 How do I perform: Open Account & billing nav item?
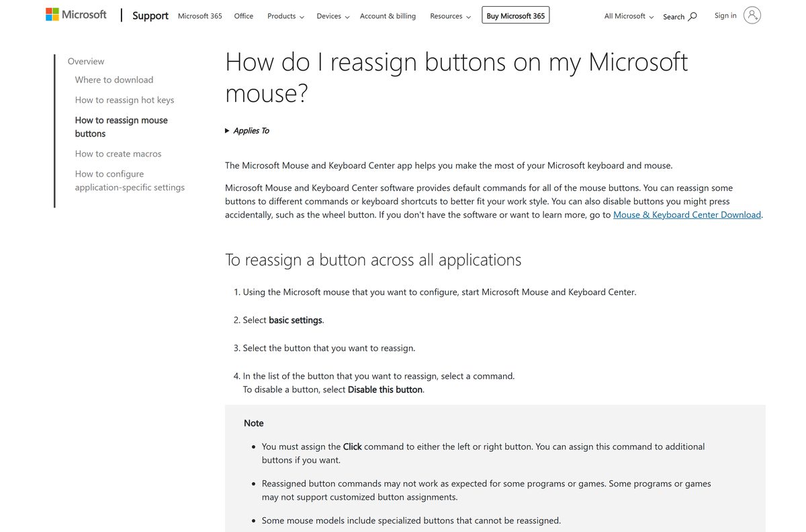(x=388, y=16)
